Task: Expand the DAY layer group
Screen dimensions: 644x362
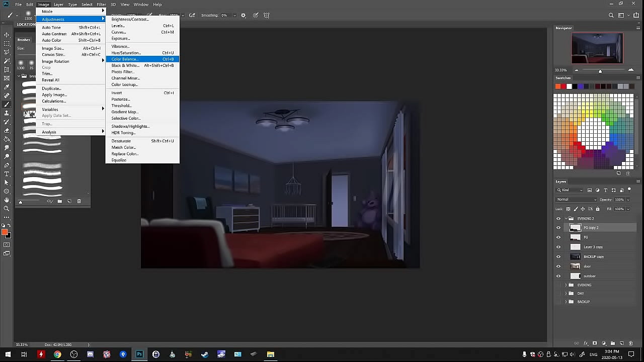Action: click(566, 293)
